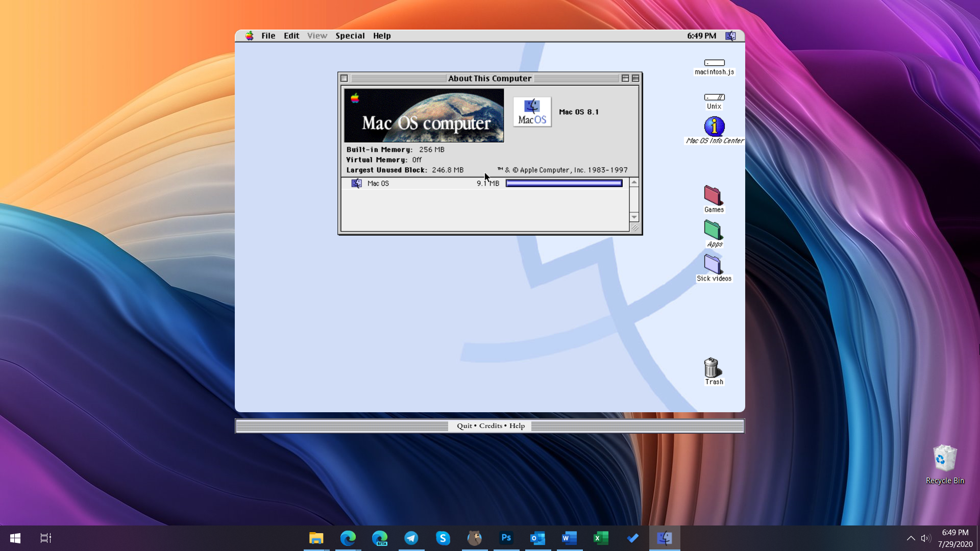Viewport: 980px width, 551px height.
Task: Open the Apple menu
Action: tap(250, 36)
